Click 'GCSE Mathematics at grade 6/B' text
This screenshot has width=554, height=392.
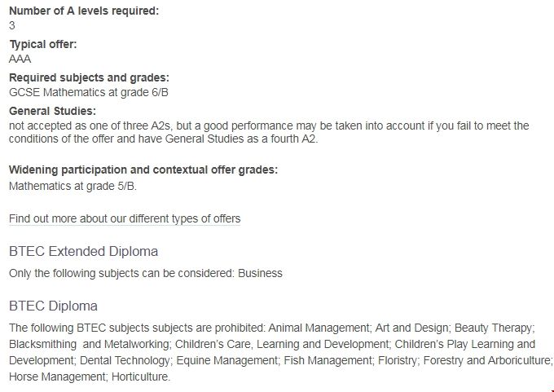tap(89, 92)
